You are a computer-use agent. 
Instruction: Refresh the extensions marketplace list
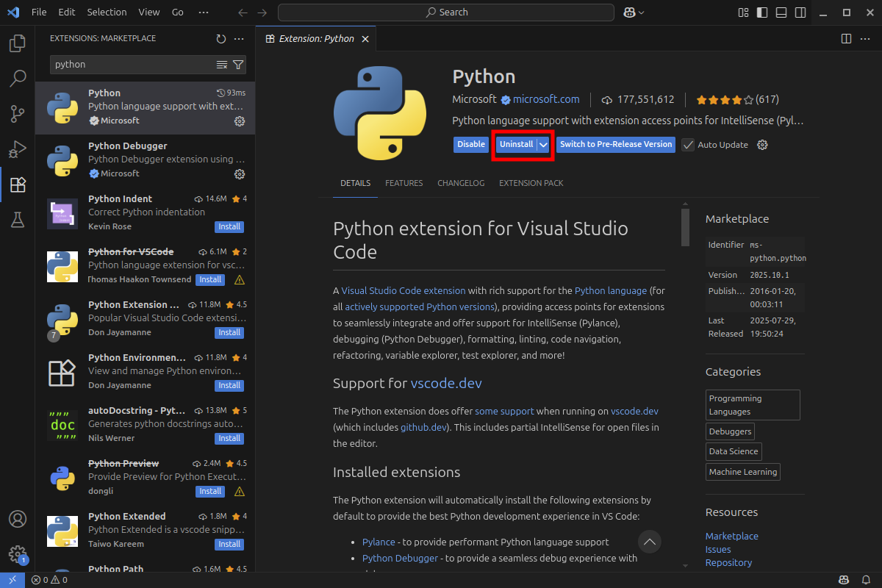(221, 38)
